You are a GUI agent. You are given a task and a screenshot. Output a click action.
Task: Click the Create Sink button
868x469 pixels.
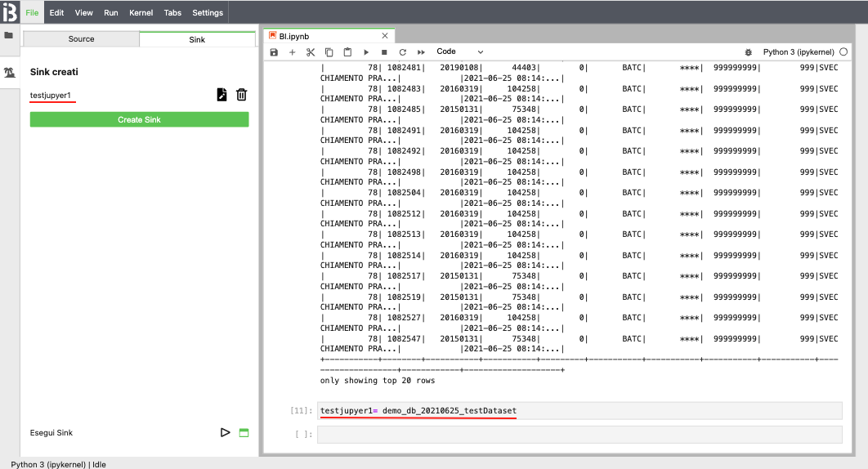point(139,119)
